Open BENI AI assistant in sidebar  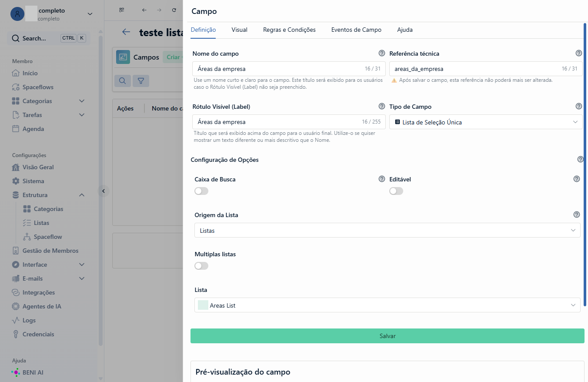pos(27,372)
